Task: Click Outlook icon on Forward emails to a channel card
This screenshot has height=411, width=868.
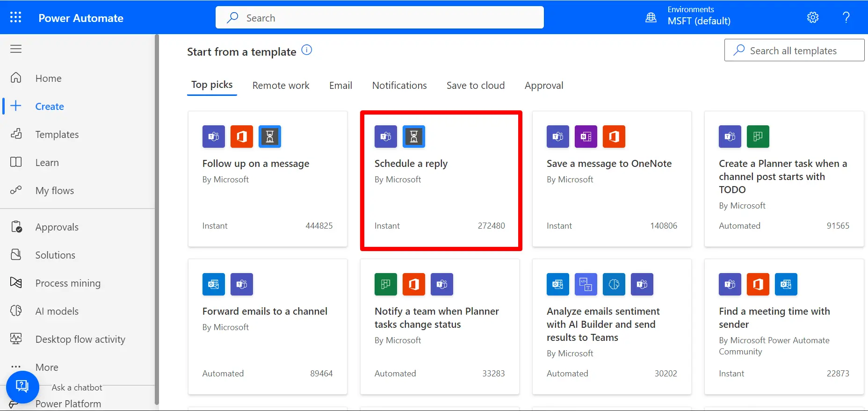Action: coord(214,284)
